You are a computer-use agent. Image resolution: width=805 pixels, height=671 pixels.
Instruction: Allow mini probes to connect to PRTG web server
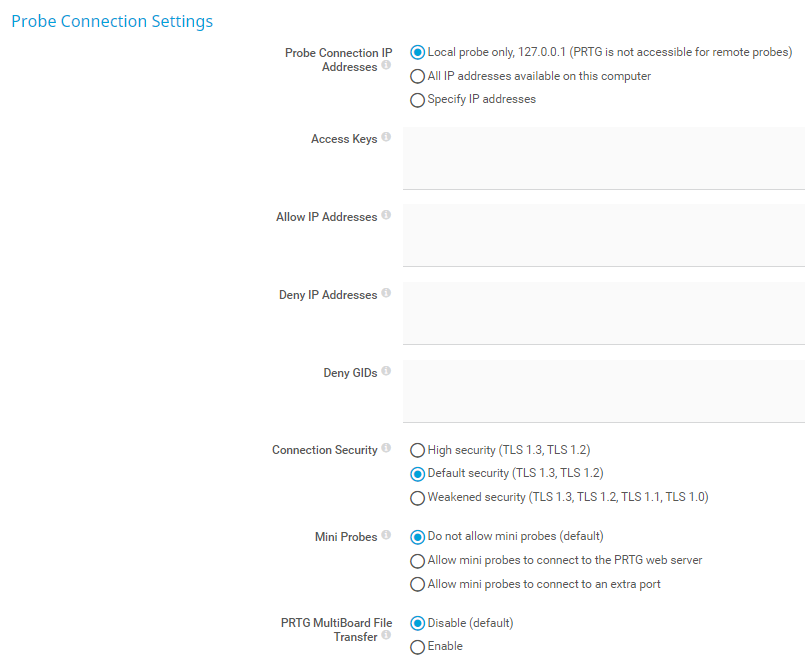click(x=418, y=561)
